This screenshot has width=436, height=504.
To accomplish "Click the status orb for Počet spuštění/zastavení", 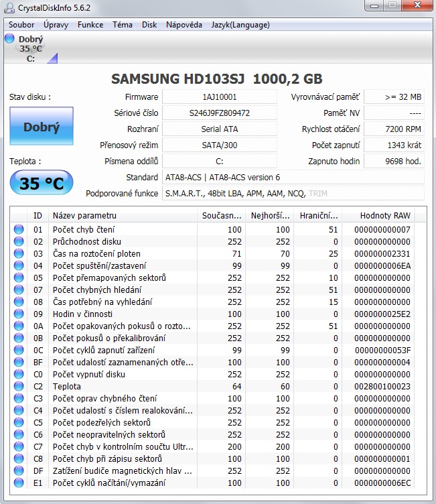I will pos(19,265).
